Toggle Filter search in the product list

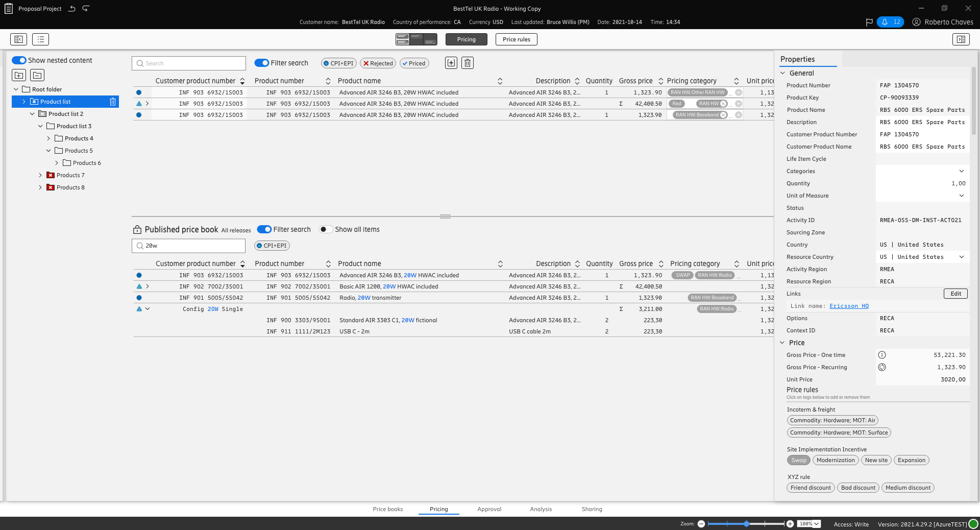pos(262,63)
